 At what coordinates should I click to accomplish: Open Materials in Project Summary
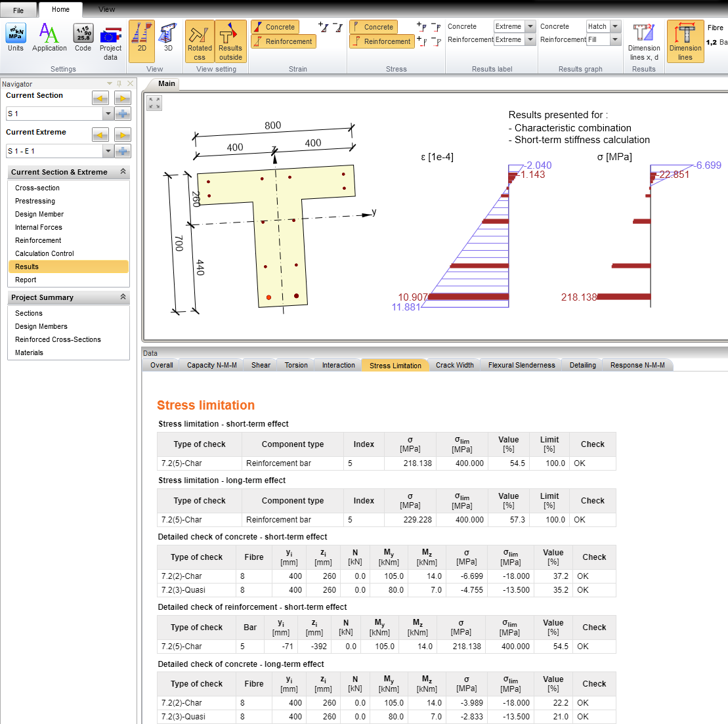pos(29,352)
